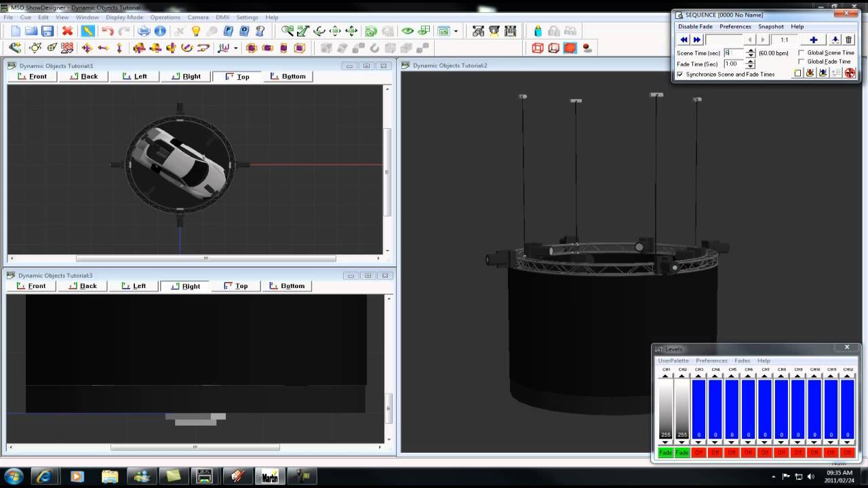
Task: Open the dropdown arrow beside the camera icon
Action: click(456, 31)
